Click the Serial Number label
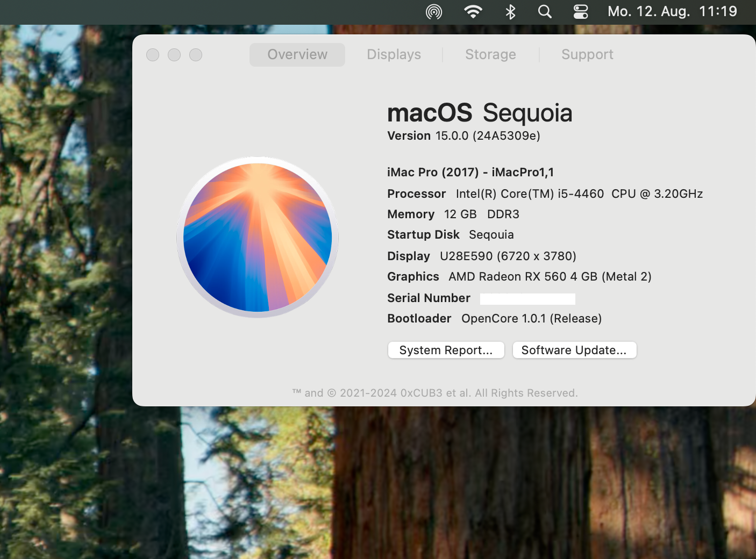 (x=429, y=298)
